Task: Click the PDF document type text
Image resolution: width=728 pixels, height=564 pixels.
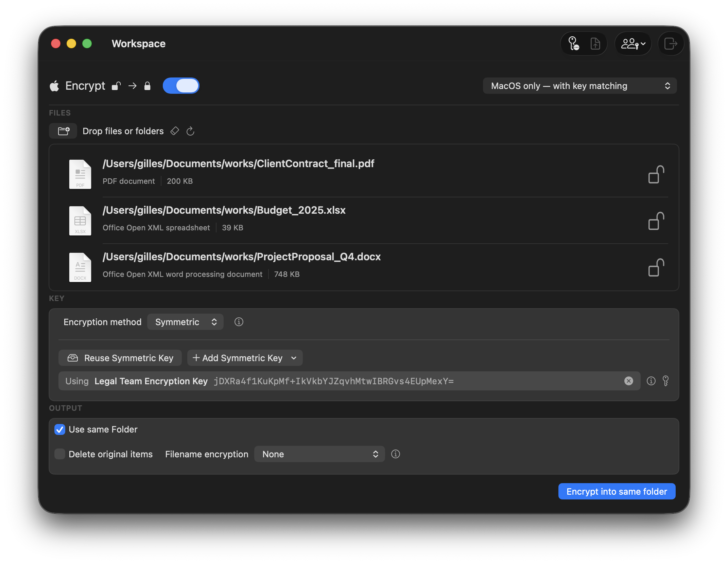Action: coord(128,181)
